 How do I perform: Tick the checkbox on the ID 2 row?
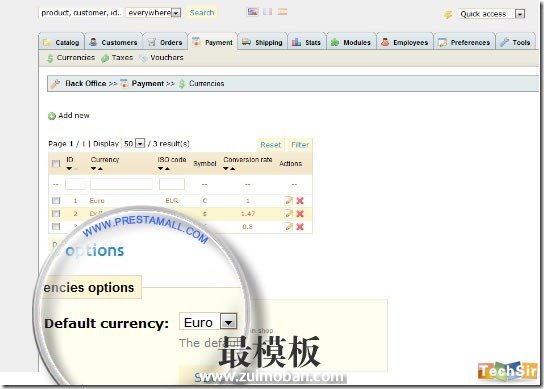(56, 214)
